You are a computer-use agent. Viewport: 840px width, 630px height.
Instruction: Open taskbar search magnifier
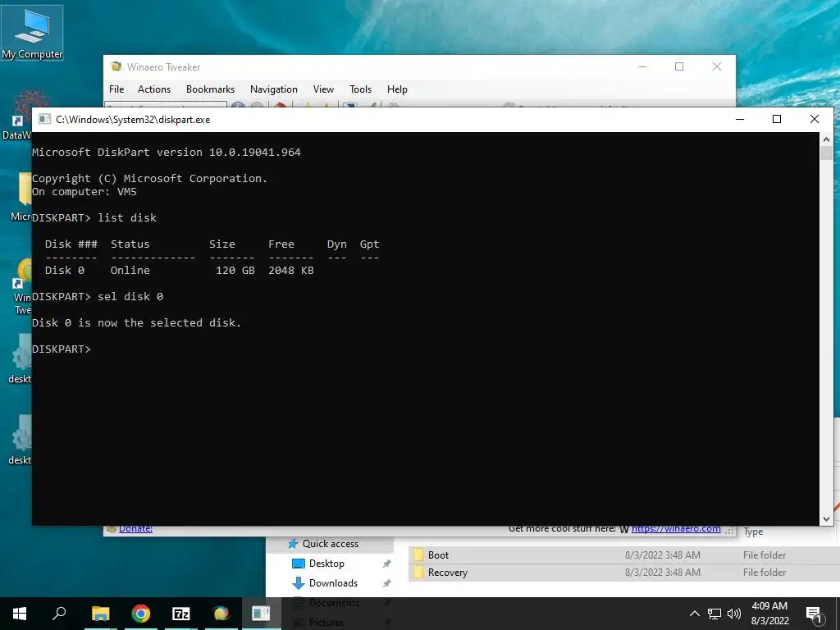click(x=59, y=614)
